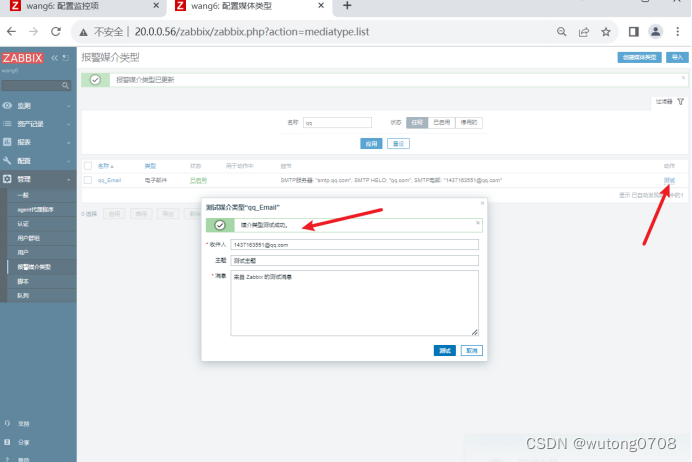Expand the 监测 sidebar menu

coord(37,105)
